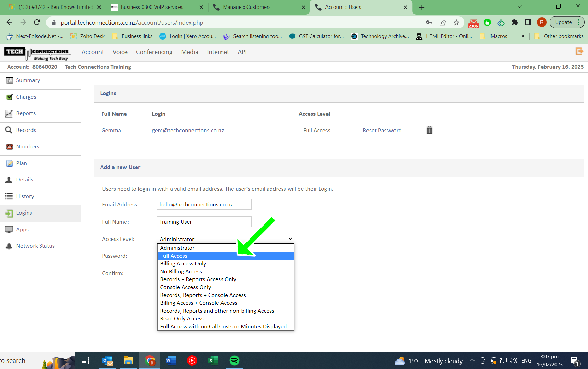Open File Explorer from the taskbar
Viewport: 588px width, 369px height.
pyautogui.click(x=129, y=360)
